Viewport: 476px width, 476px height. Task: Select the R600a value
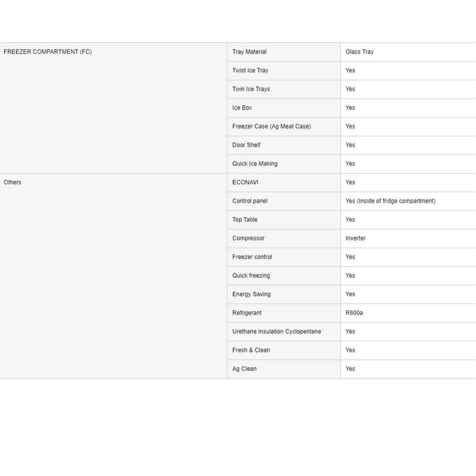coord(354,313)
